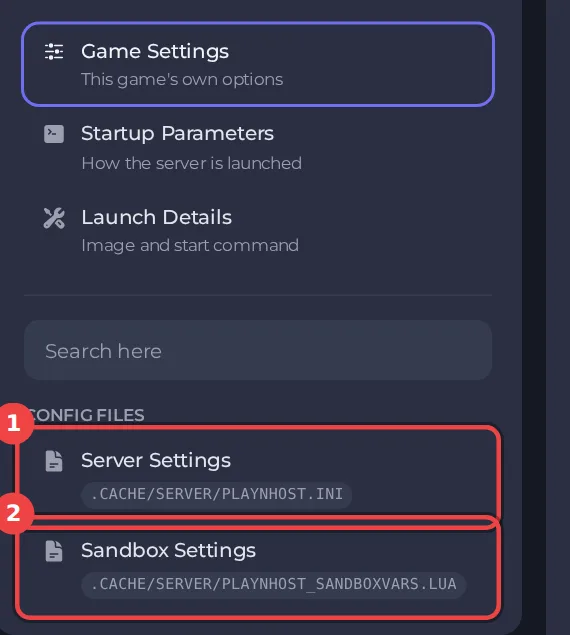Click 'How the server is launched' subtitle
Viewport: 570px width, 635px height.
(x=192, y=163)
